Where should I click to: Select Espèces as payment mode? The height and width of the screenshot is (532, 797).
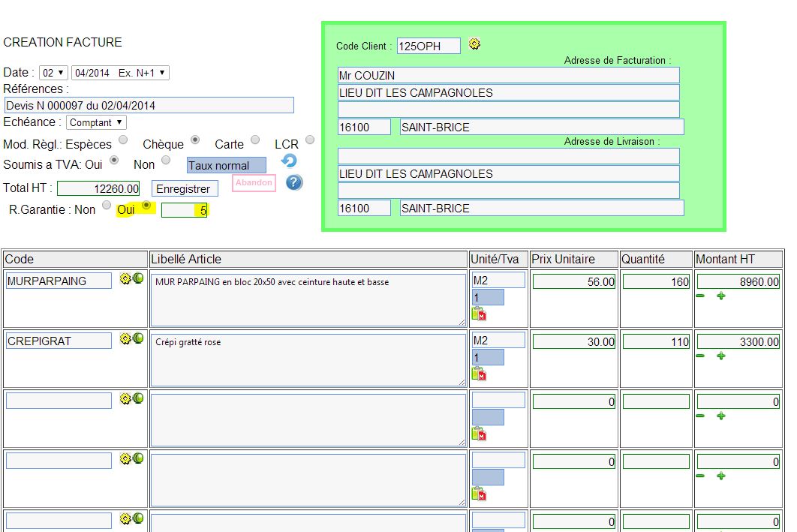[123, 140]
